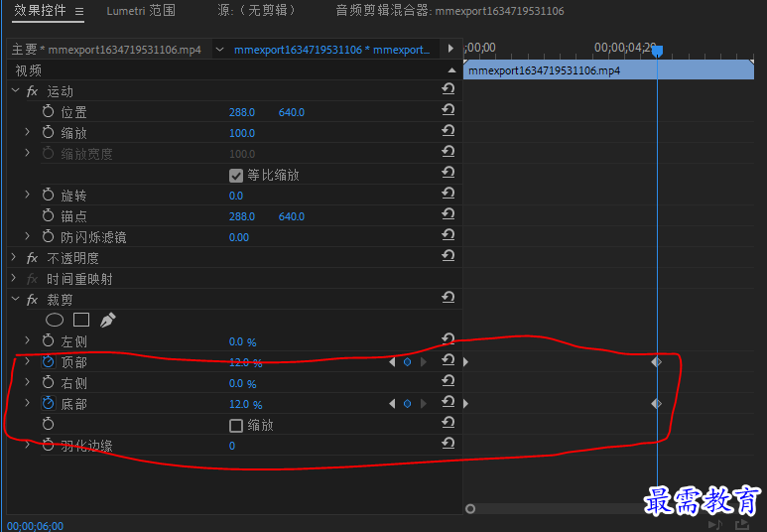Toggle the 不透明度 fx effect icon

click(x=33, y=258)
